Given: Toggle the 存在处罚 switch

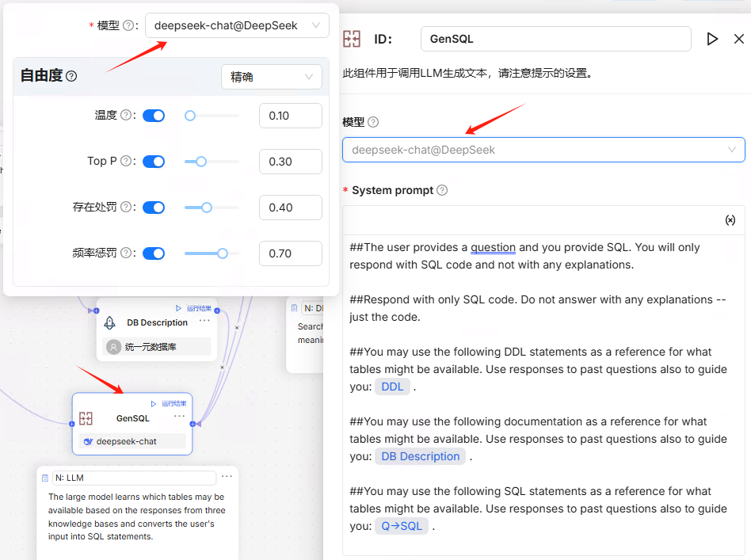Looking at the screenshot, I should coord(154,208).
